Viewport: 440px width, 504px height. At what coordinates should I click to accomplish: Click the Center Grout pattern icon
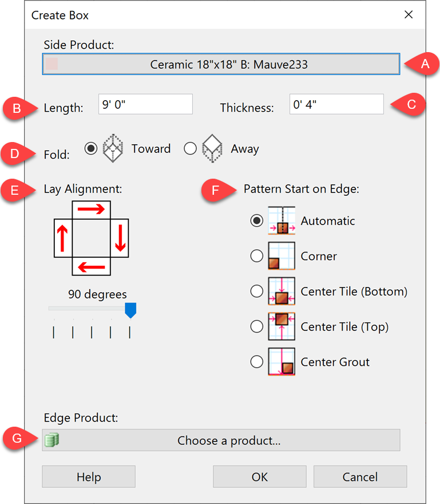coord(282,361)
